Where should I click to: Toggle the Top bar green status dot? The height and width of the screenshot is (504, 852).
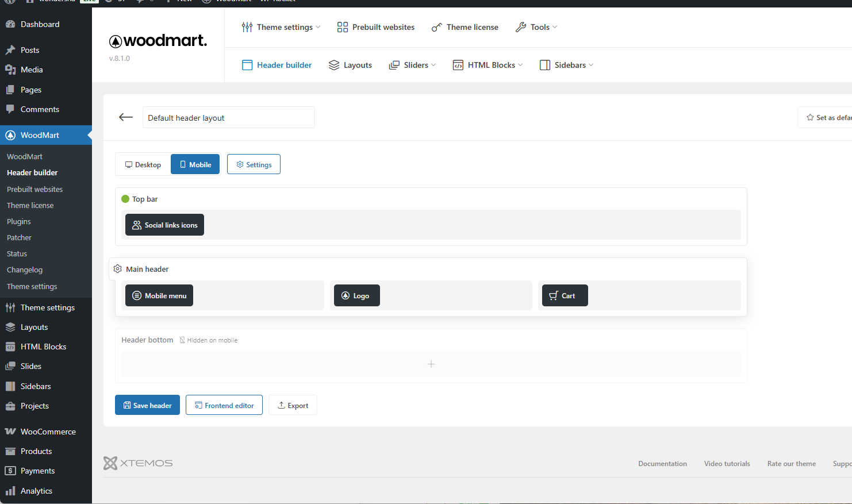(125, 199)
